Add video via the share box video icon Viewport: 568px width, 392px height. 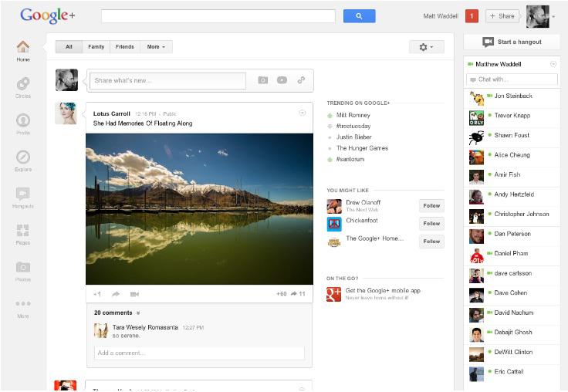282,80
